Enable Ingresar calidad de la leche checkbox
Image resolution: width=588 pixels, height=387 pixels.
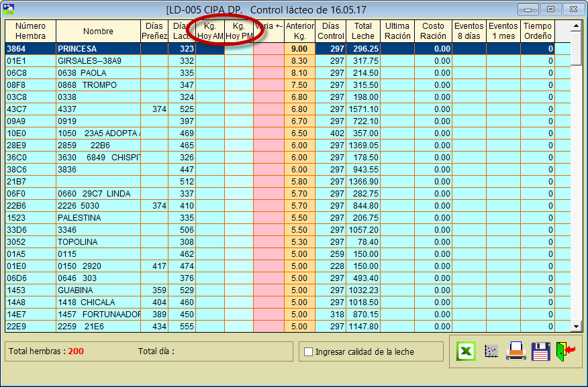click(x=309, y=351)
